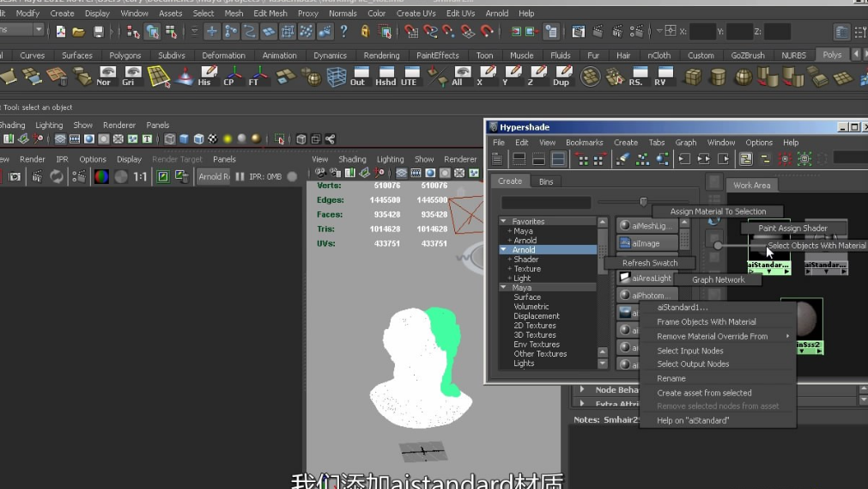Choose Paint Assign Shader option
Viewport: 868px width, 489px height.
792,228
